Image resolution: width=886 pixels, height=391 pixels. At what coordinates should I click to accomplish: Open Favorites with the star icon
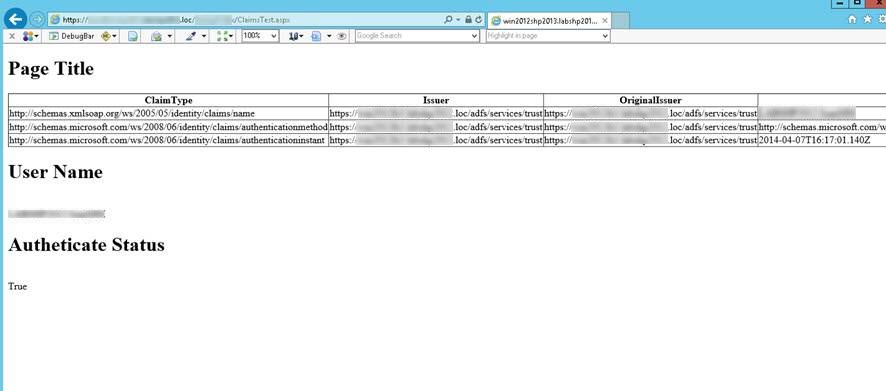coord(868,20)
